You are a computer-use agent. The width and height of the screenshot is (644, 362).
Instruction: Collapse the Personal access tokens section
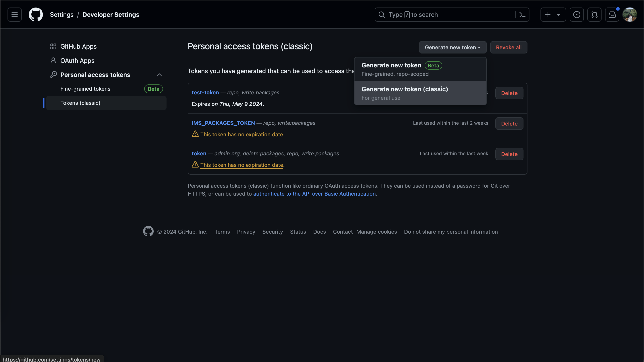(159, 75)
